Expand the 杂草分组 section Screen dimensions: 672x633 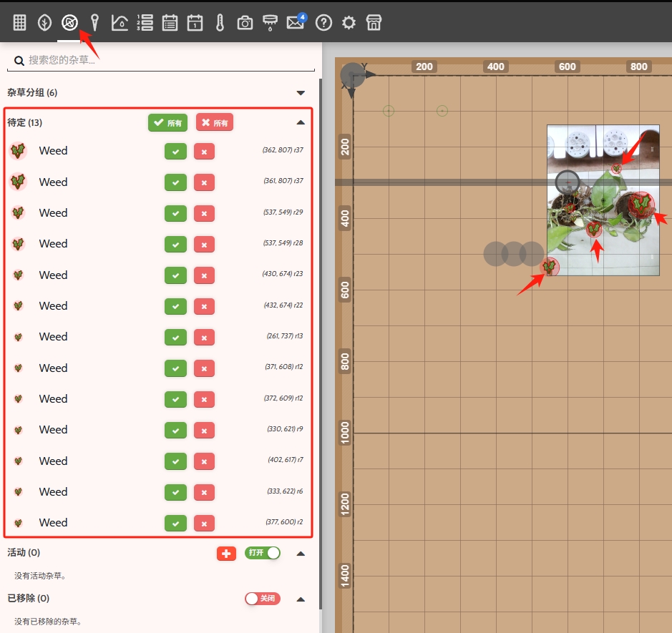(301, 93)
